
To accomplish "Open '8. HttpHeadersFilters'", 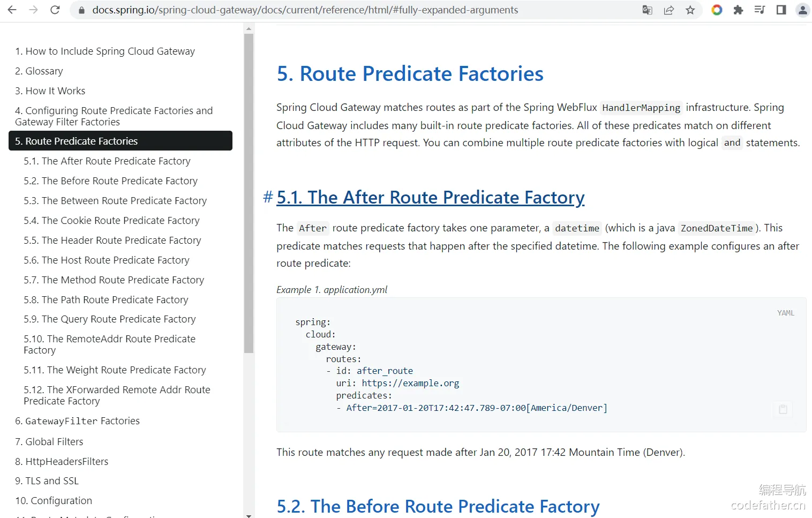I will coord(62,462).
